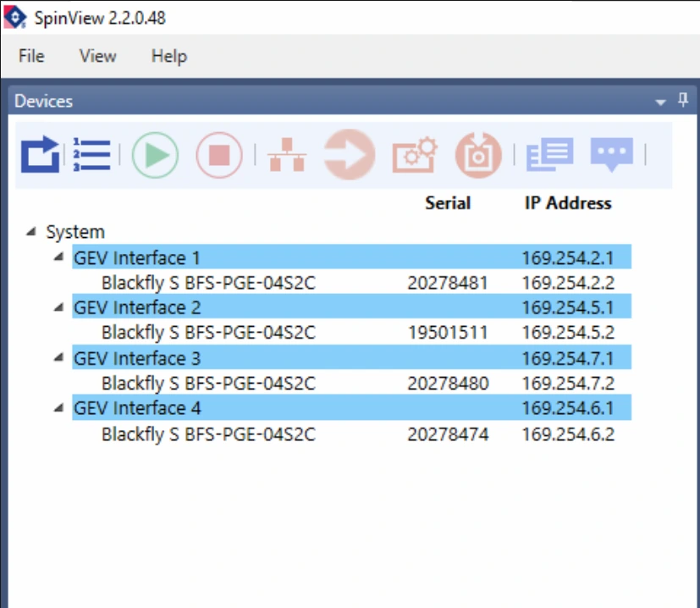Collapse the GEV Interface 4 node
The image size is (700, 608).
pyautogui.click(x=58, y=407)
